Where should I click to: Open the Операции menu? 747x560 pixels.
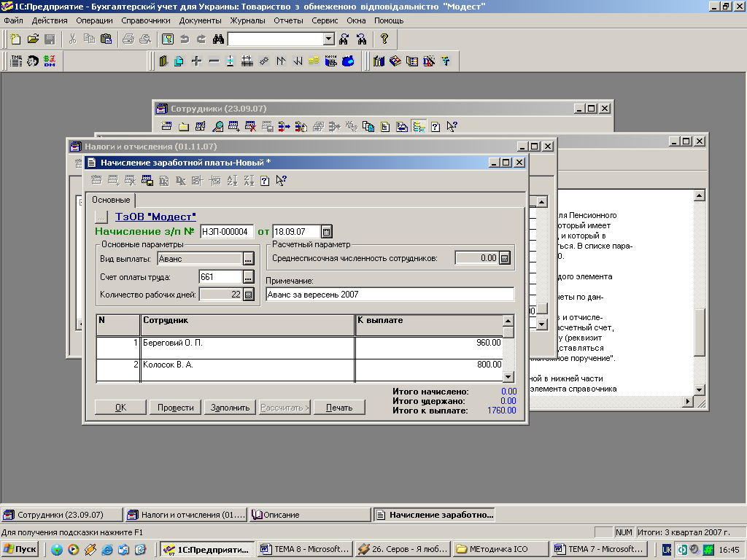tap(94, 20)
